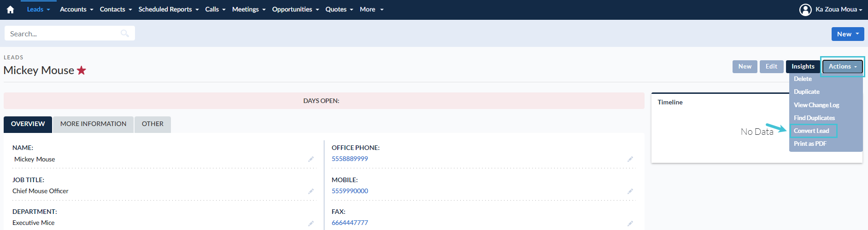The height and width of the screenshot is (230, 868).
Task: Toggle the favorite star beside Mickey Mouse
Action: pos(82,70)
